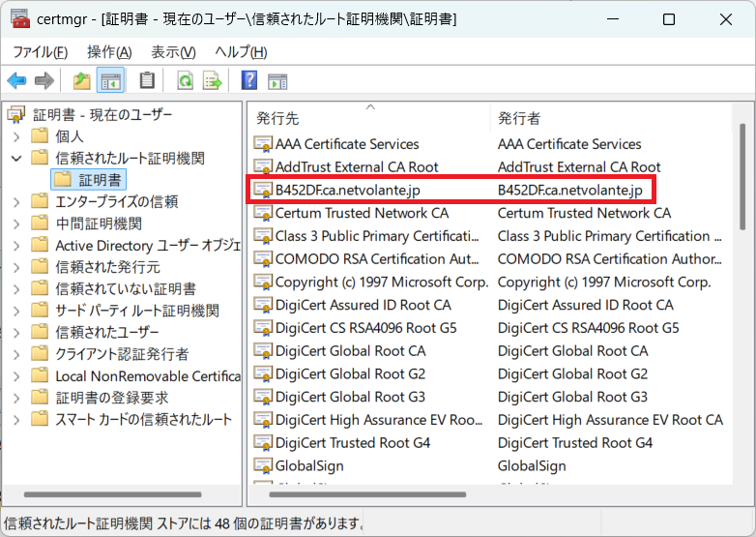Screen dimensions: 756x537
Task: Select 証明書の登録要求 in tree
Action: pos(112,398)
